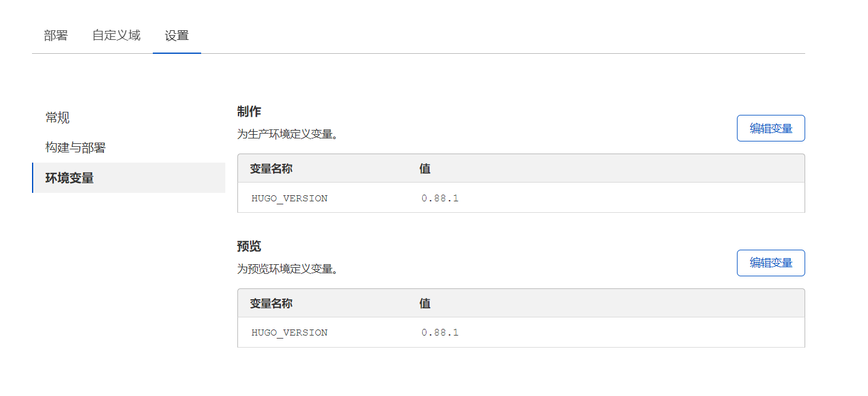Click 编辑变量 for the 制作 environment
Image resolution: width=868 pixels, height=396 pixels.
771,128
